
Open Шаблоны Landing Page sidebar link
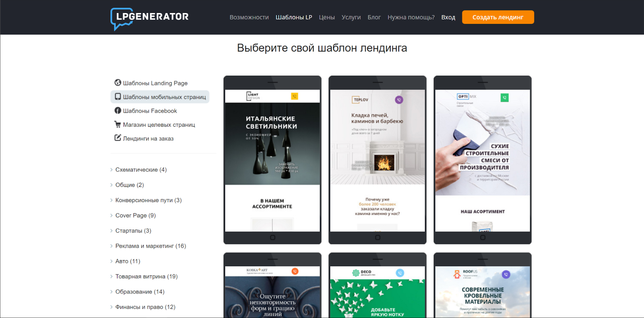click(x=155, y=83)
